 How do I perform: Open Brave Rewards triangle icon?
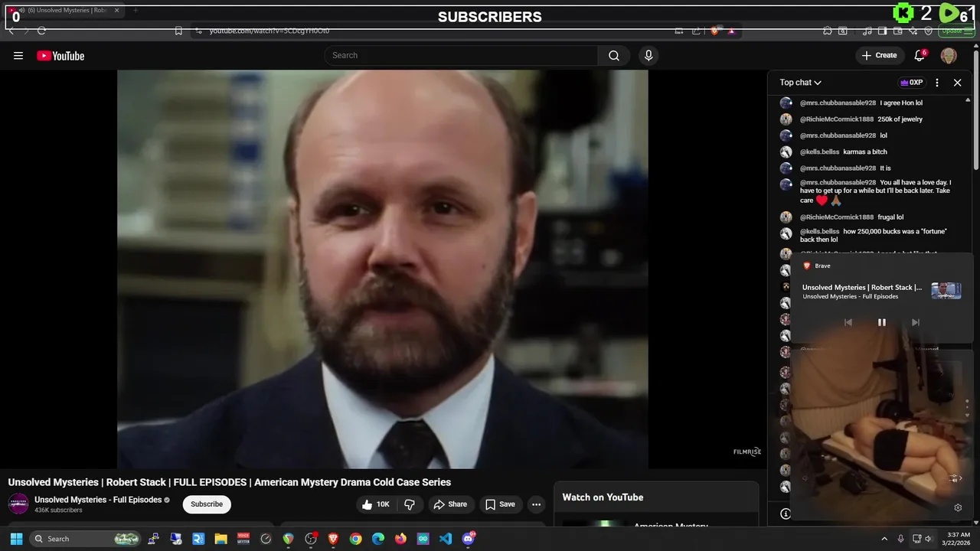(x=732, y=31)
